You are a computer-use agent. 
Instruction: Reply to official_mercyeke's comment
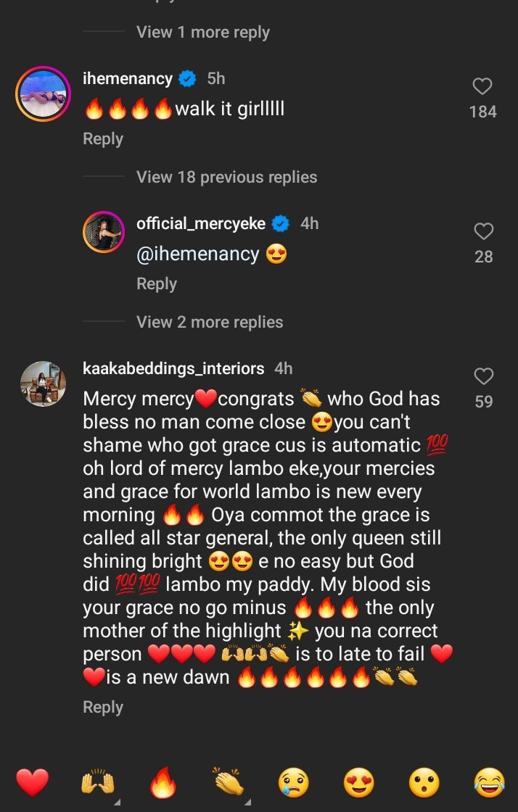[x=157, y=283]
